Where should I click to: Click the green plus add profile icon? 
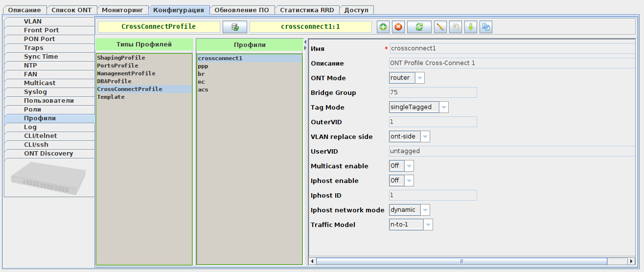[383, 27]
